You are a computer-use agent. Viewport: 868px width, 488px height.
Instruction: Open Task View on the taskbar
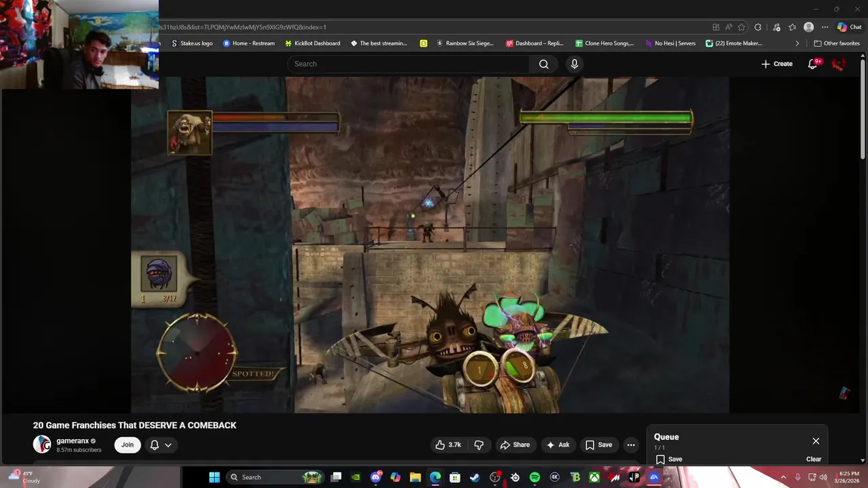[336, 477]
